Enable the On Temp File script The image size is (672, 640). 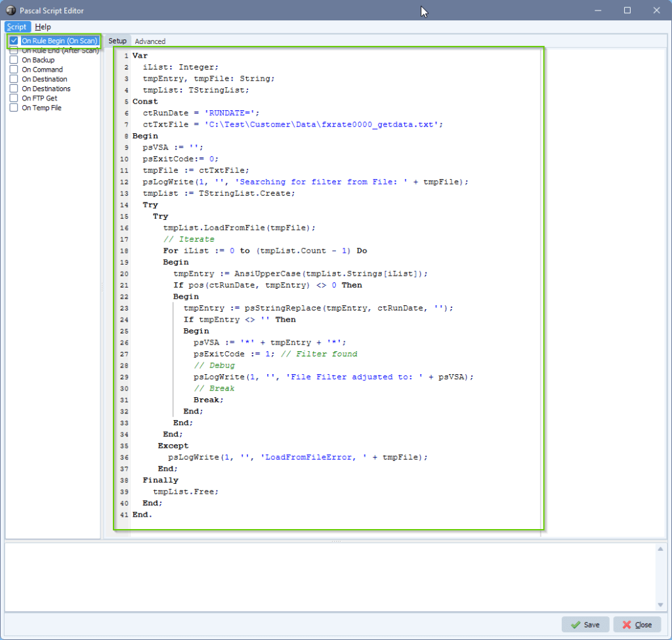[x=13, y=107]
